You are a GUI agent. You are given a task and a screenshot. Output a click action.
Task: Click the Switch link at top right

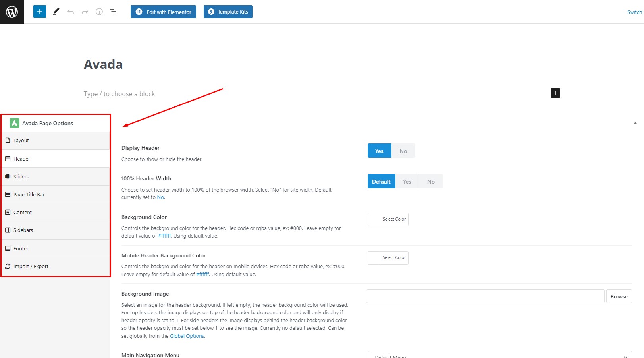pyautogui.click(x=635, y=12)
